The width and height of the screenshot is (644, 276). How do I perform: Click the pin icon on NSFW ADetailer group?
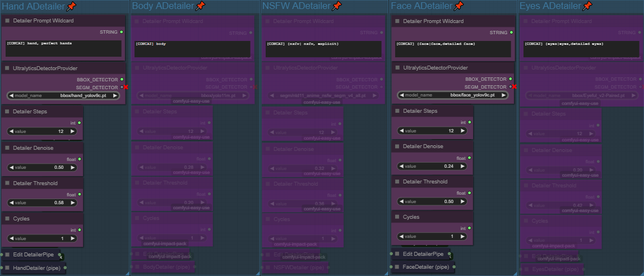tap(337, 6)
